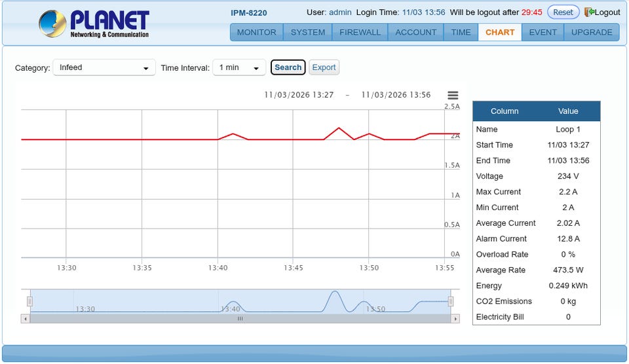629x364 pixels.
Task: Click the Average Current 2.02 A value
Action: pyautogui.click(x=568, y=223)
